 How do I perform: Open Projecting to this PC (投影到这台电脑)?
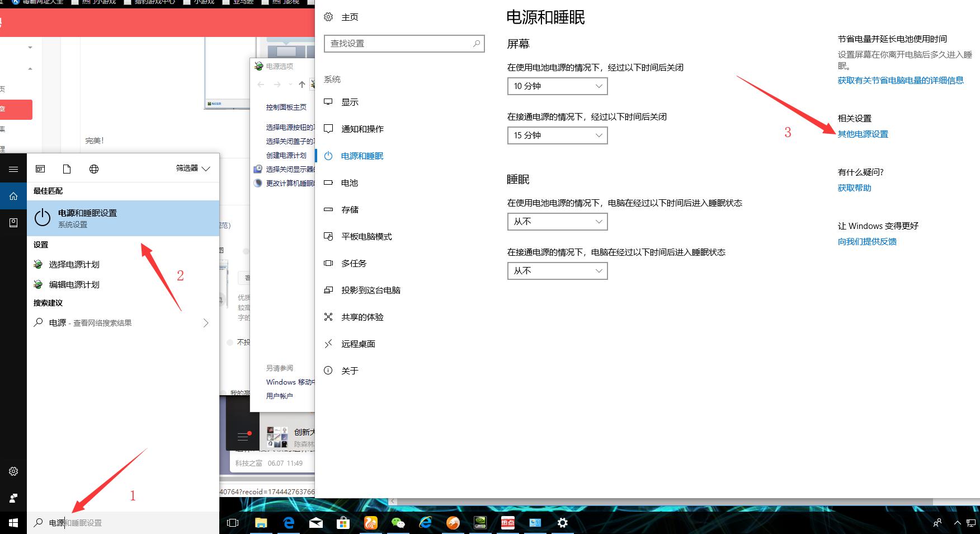pos(370,289)
